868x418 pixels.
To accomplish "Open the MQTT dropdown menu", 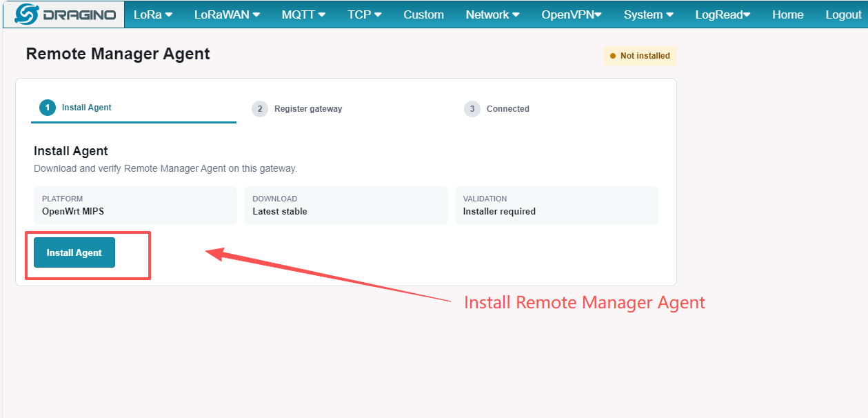I will pyautogui.click(x=303, y=14).
